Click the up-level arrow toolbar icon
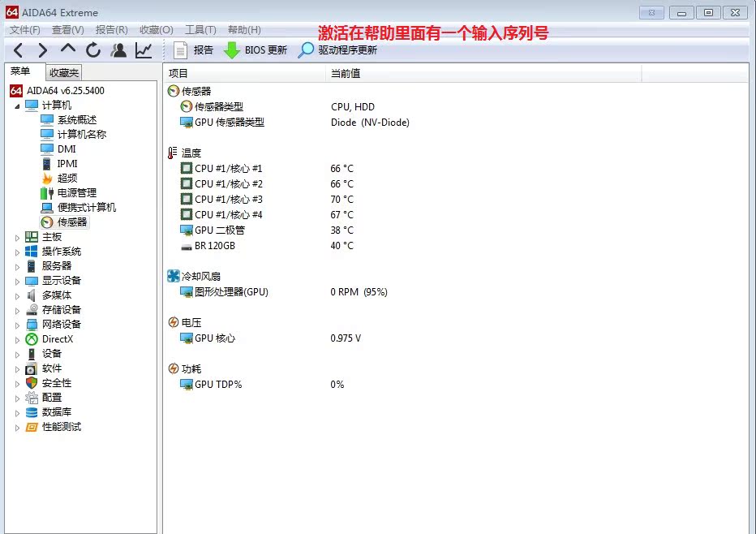756x534 pixels. pos(68,49)
